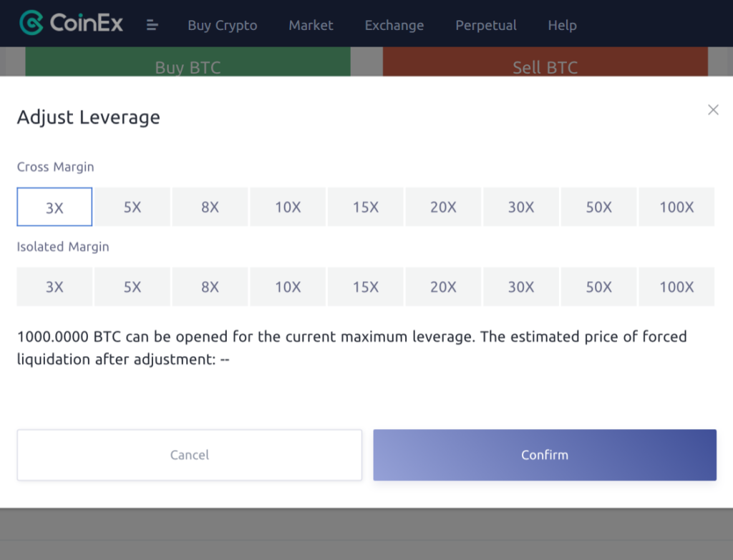Image resolution: width=733 pixels, height=560 pixels.
Task: Select 3X leverage under Isolated Margin
Action: pos(54,287)
